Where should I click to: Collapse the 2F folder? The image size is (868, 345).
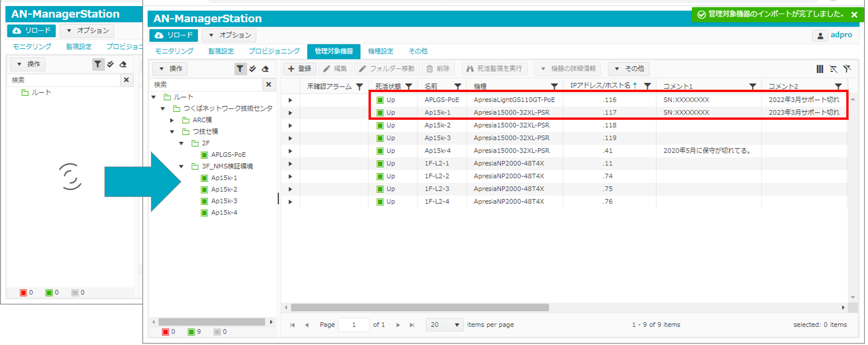point(181,143)
